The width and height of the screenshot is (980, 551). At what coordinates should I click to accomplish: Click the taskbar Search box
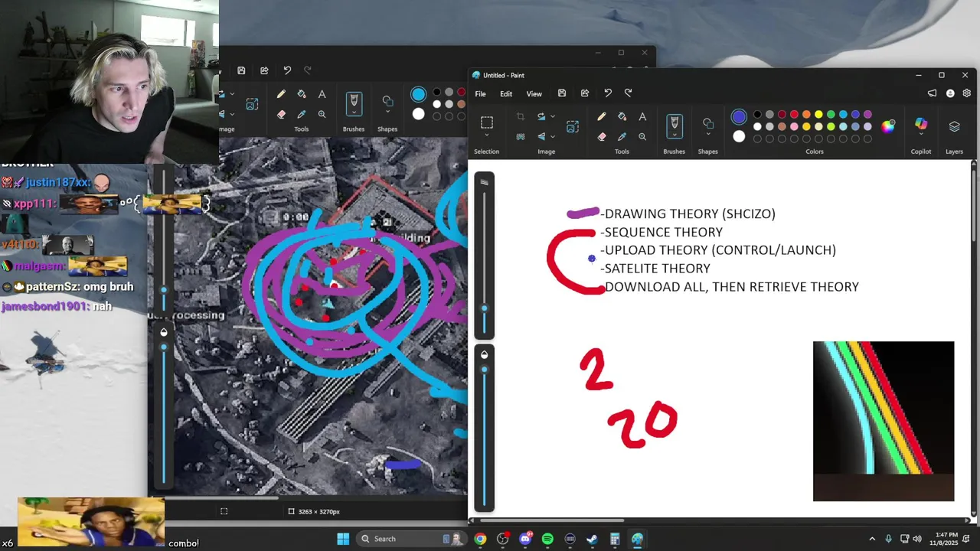(x=413, y=539)
